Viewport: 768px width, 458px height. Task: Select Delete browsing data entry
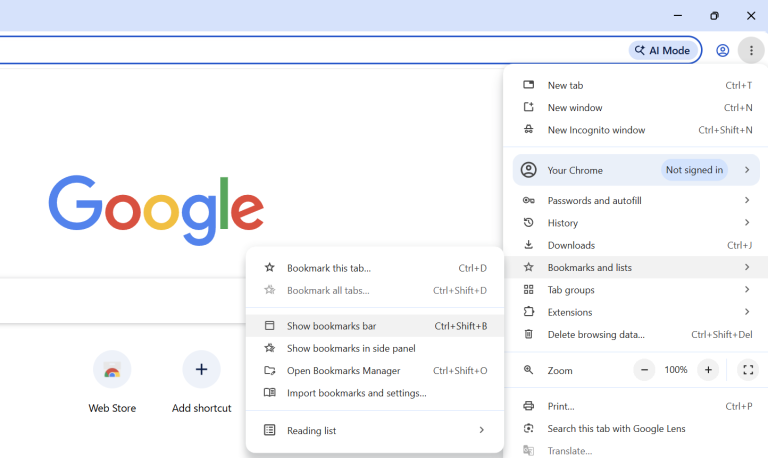(x=636, y=335)
